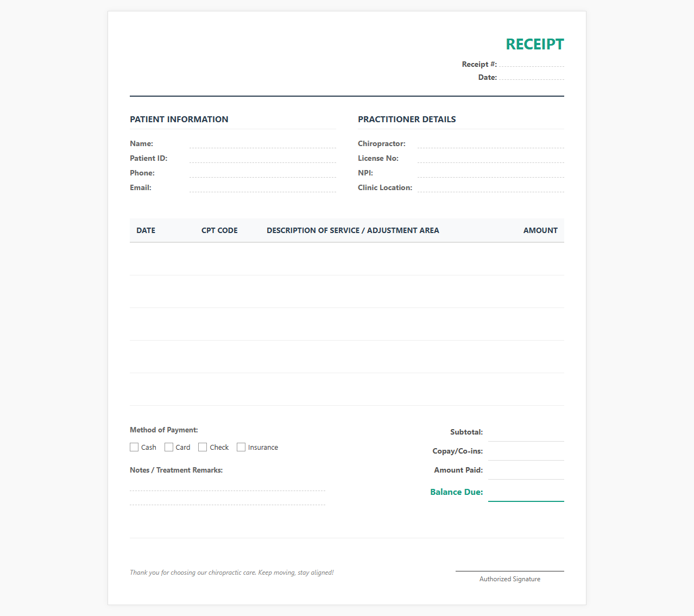
Task: Click the Amount Paid label
Action: coord(458,470)
